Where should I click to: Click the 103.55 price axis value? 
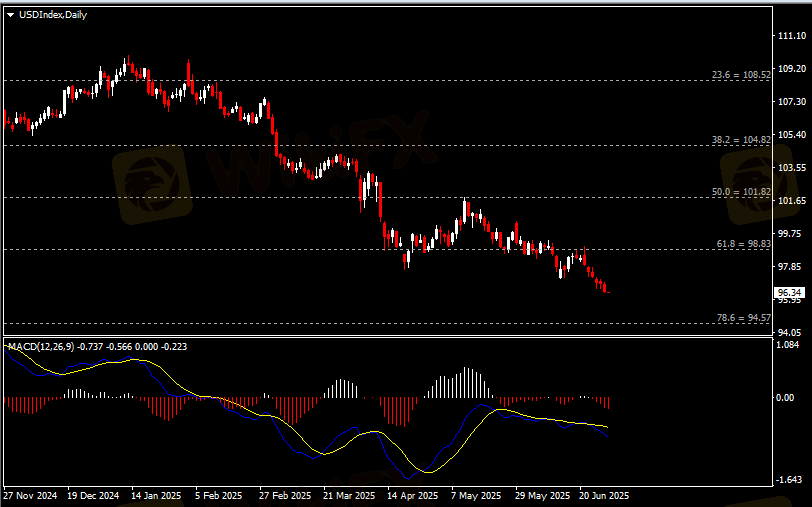click(x=792, y=167)
